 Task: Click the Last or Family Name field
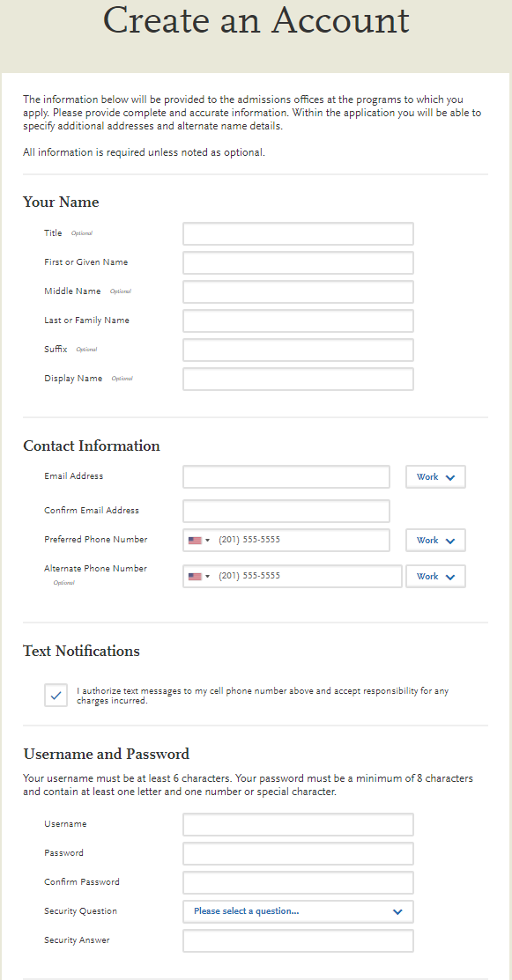(x=298, y=321)
